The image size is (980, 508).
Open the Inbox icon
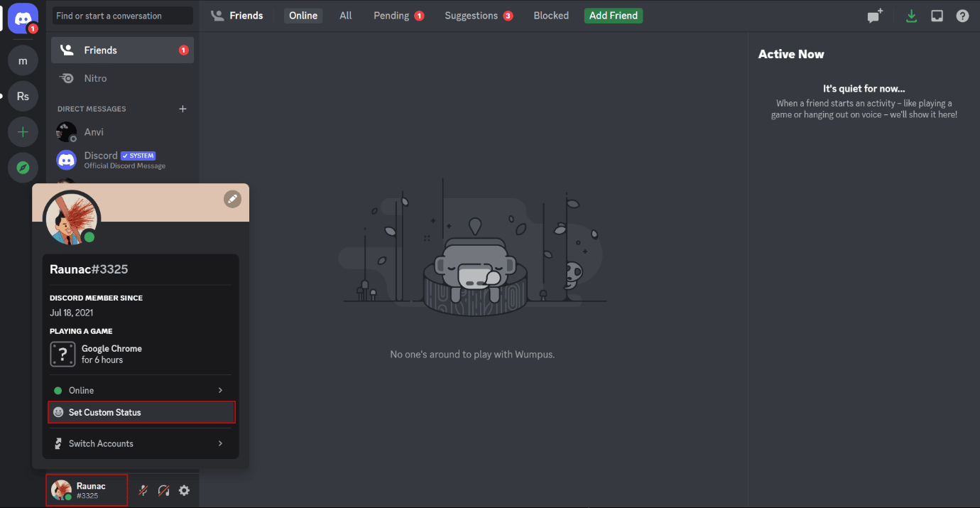coord(937,16)
